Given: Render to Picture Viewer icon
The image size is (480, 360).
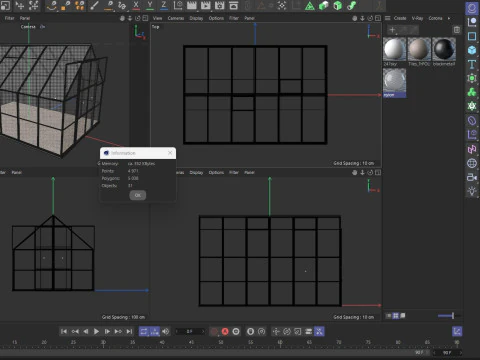Looking at the screenshot, I should click(x=206, y=5).
